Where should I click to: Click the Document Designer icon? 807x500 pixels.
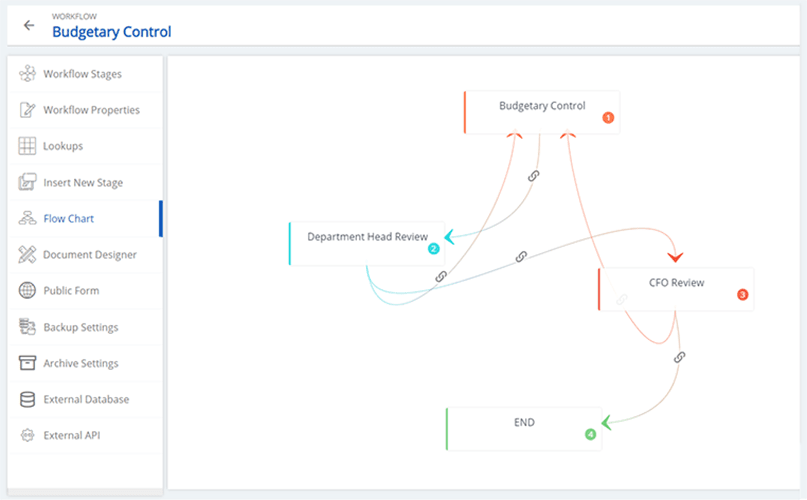pyautogui.click(x=28, y=255)
